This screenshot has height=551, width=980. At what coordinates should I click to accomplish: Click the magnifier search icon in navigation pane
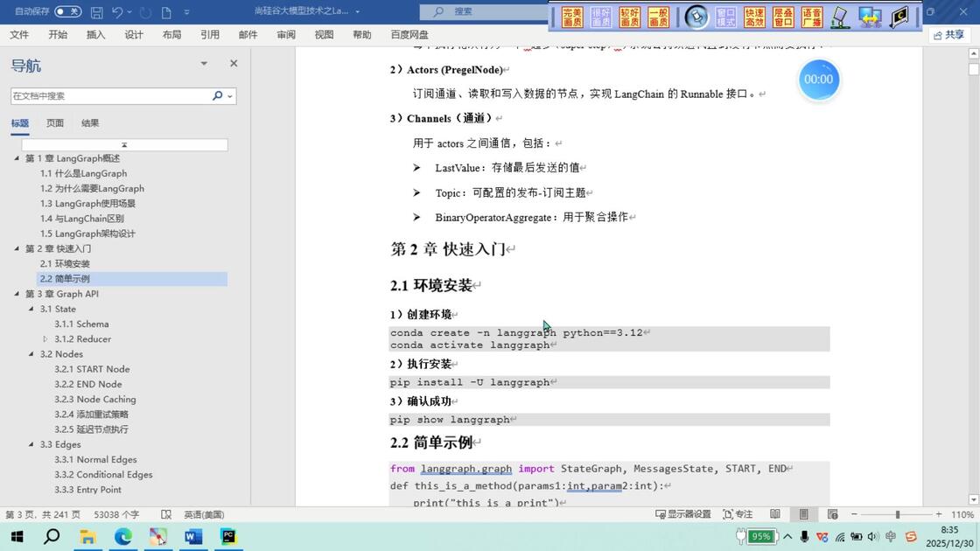point(218,95)
